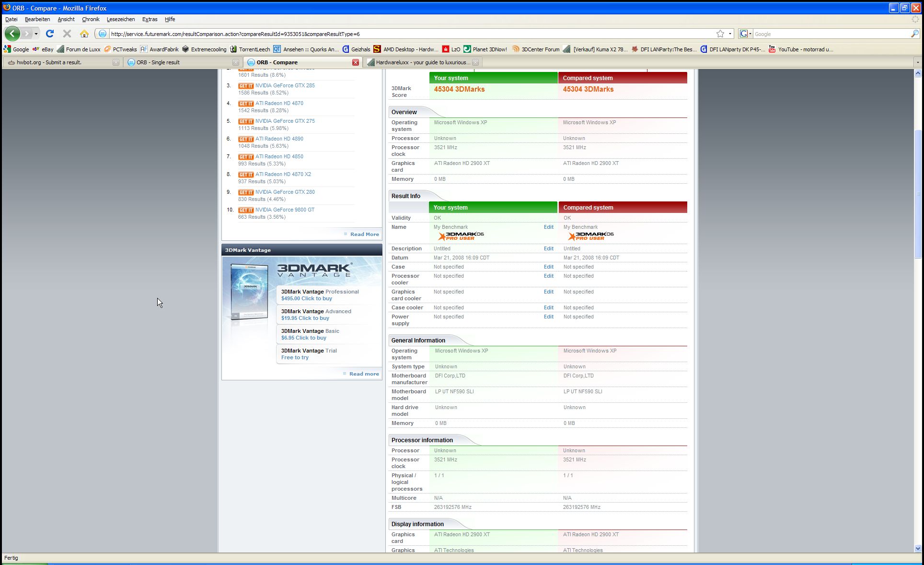Open the list all tabs dropdown
Image resolution: width=924 pixels, height=565 pixels.
tap(918, 62)
